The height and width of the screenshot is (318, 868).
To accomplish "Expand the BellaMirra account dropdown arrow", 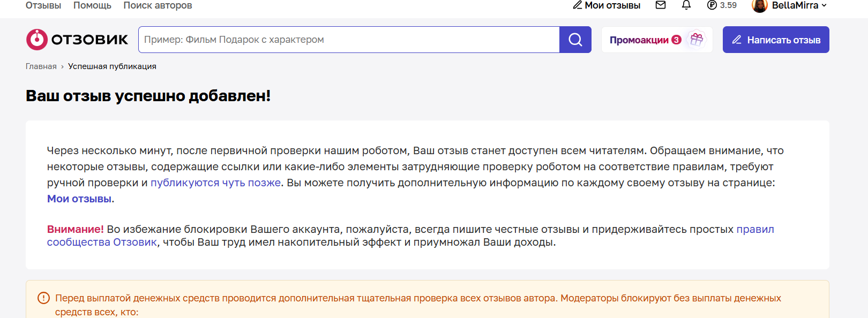I will tap(824, 5).
